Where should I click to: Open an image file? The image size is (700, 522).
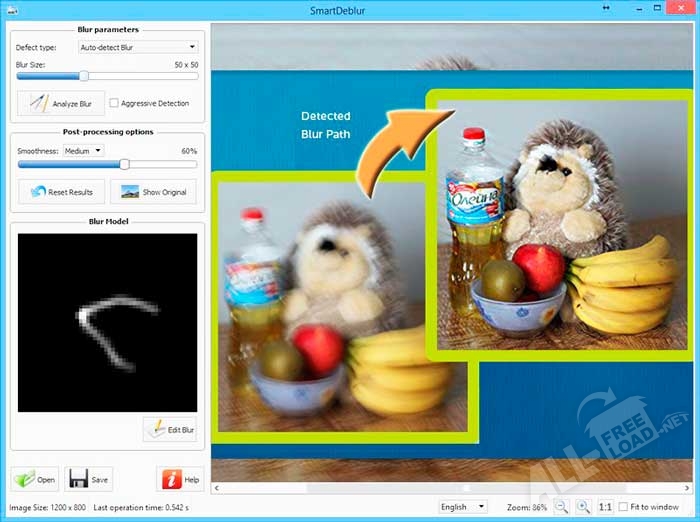(x=36, y=479)
